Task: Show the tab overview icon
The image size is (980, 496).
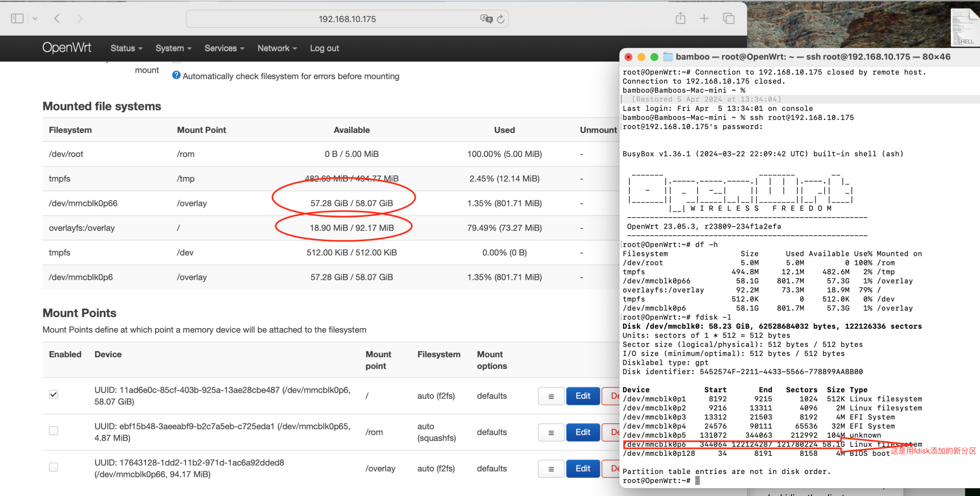Action: tap(729, 19)
